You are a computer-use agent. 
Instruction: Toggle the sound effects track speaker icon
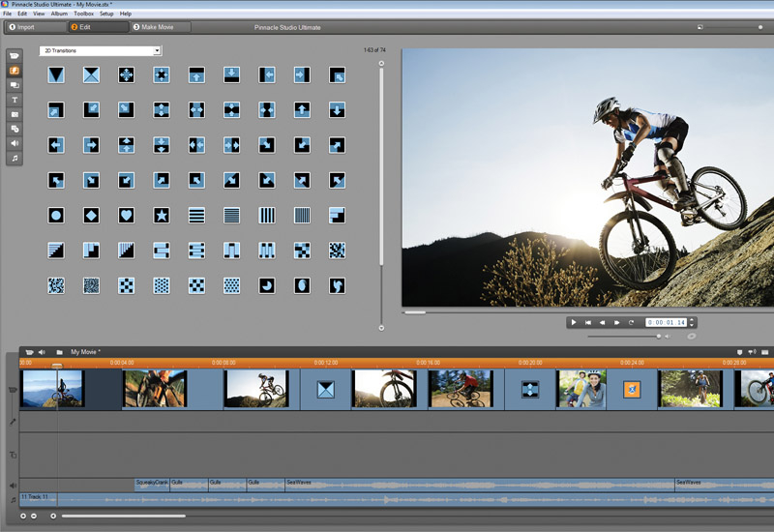coord(13,486)
